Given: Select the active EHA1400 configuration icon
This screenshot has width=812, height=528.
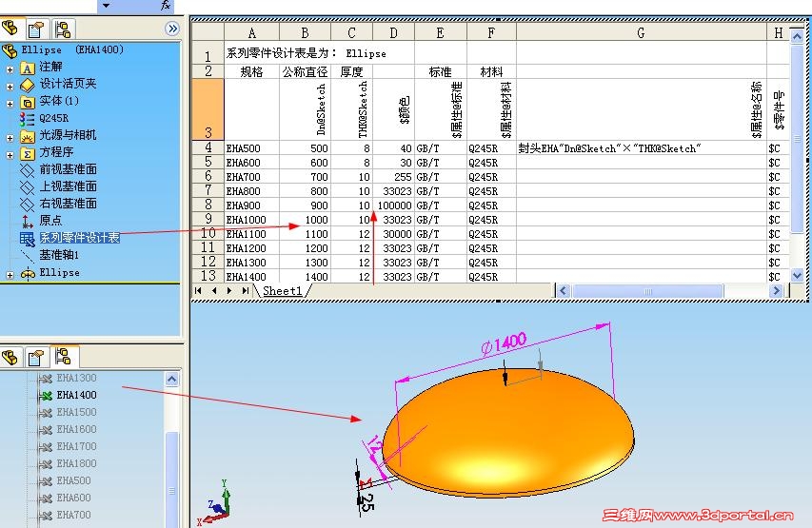Looking at the screenshot, I should point(46,396).
